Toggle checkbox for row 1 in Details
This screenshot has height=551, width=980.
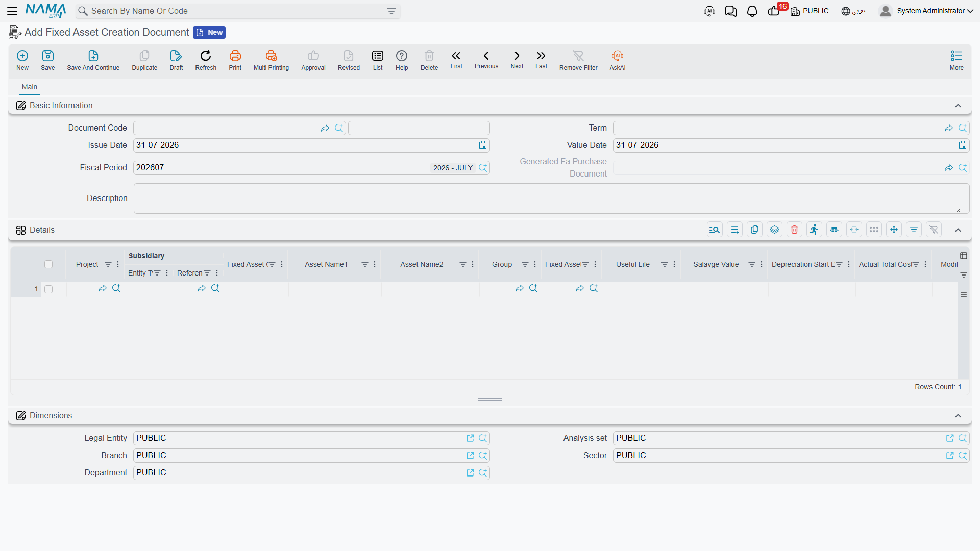pos(48,289)
